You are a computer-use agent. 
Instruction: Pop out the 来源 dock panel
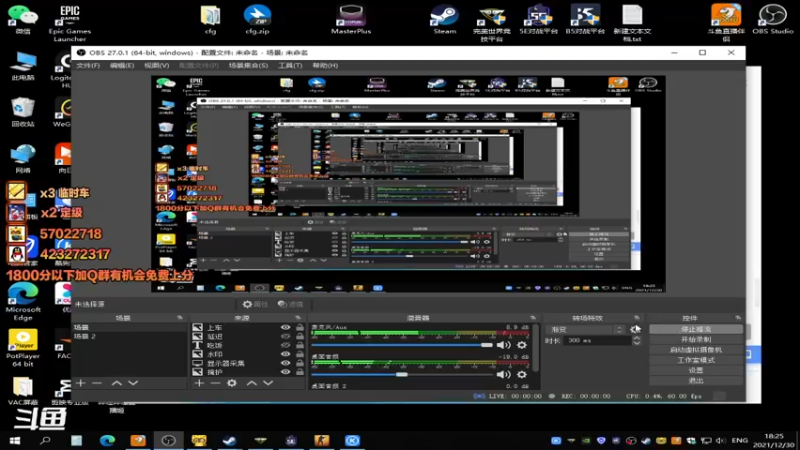[298, 318]
